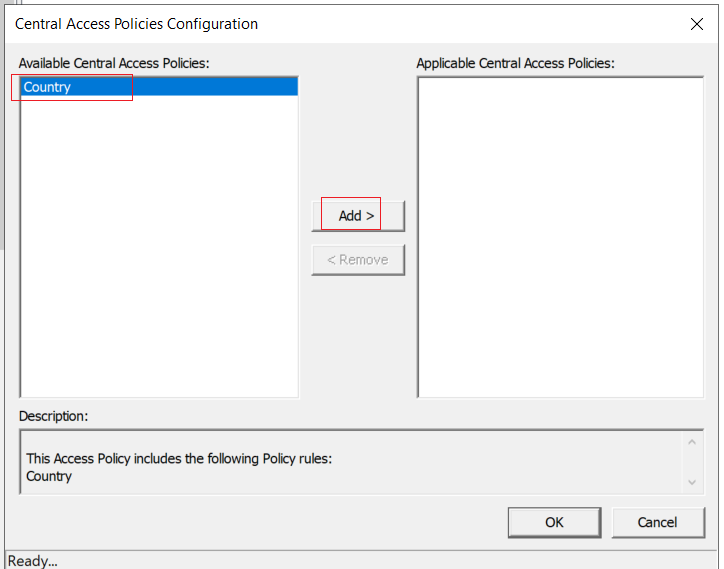Viewport: 724px width, 569px height.
Task: Click the "Applicable Central Access Policies:" label
Action: [515, 63]
